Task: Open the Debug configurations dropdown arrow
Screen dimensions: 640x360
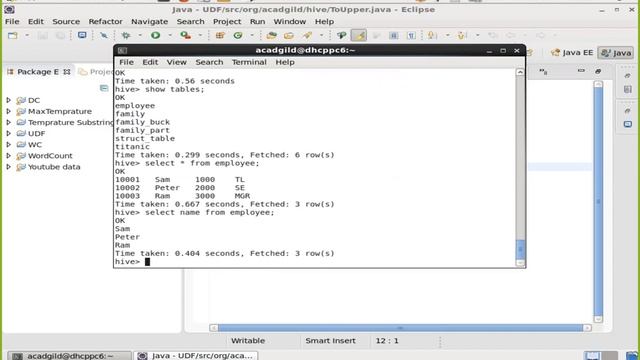Action: click(x=140, y=36)
